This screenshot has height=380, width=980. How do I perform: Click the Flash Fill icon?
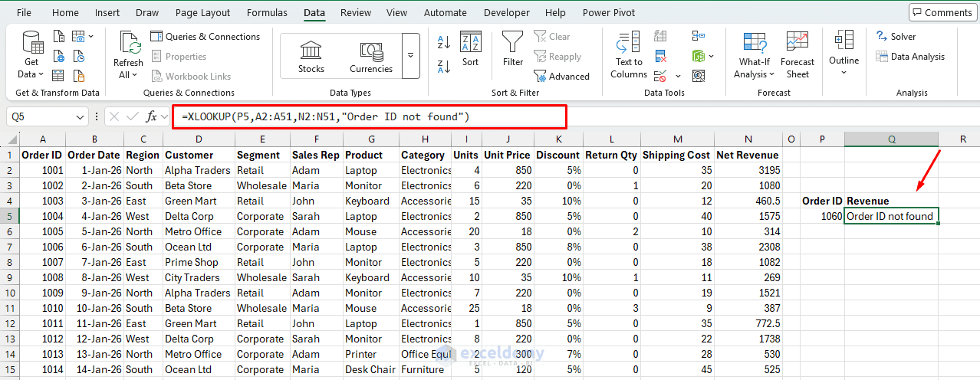click(x=660, y=36)
